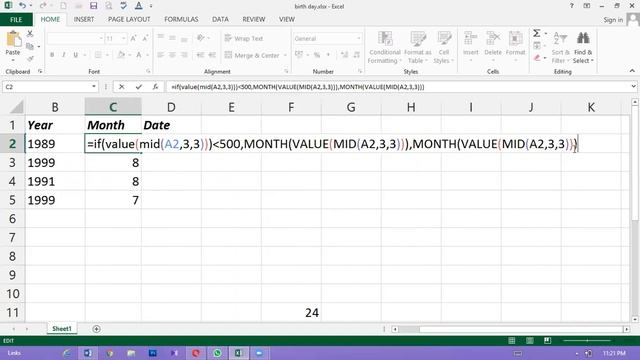Click the Excel taskbar icon
Viewport: 640px width, 360px height.
pos(238,353)
